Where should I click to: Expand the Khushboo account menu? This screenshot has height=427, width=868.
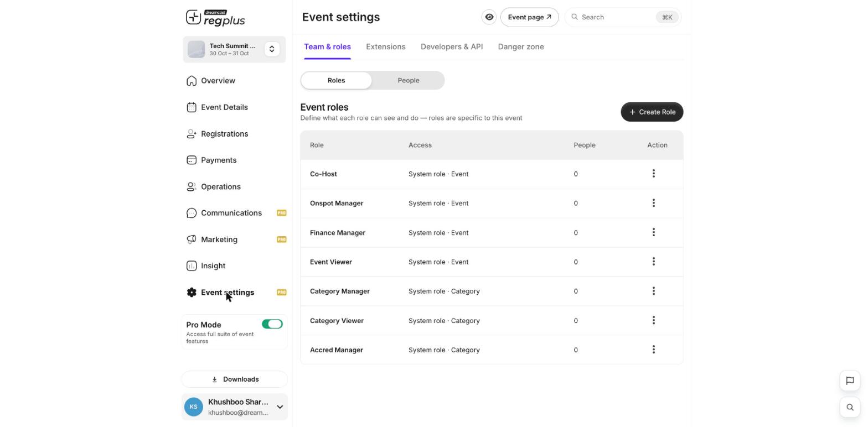click(x=280, y=407)
